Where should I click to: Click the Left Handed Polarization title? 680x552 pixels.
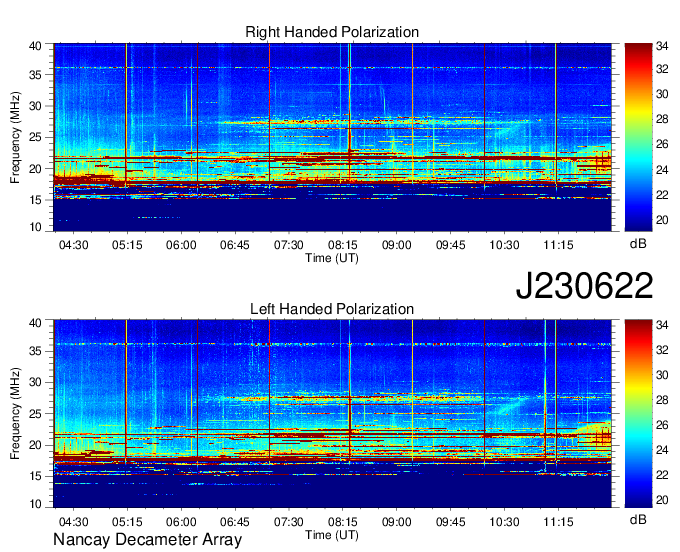tap(332, 309)
